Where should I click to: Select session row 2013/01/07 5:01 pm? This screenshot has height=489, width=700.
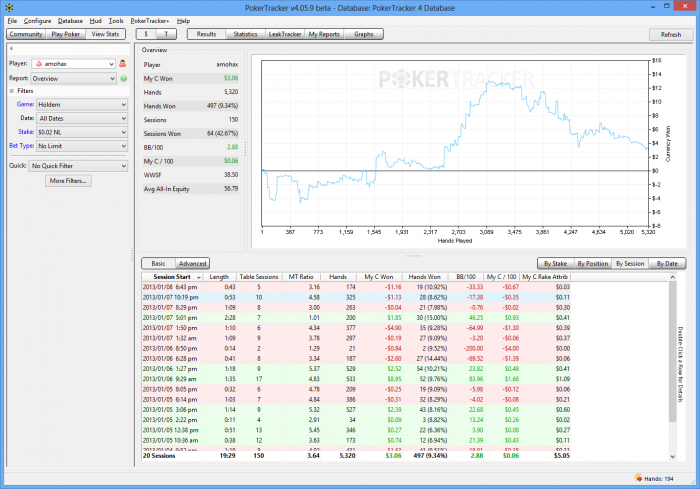point(356,318)
